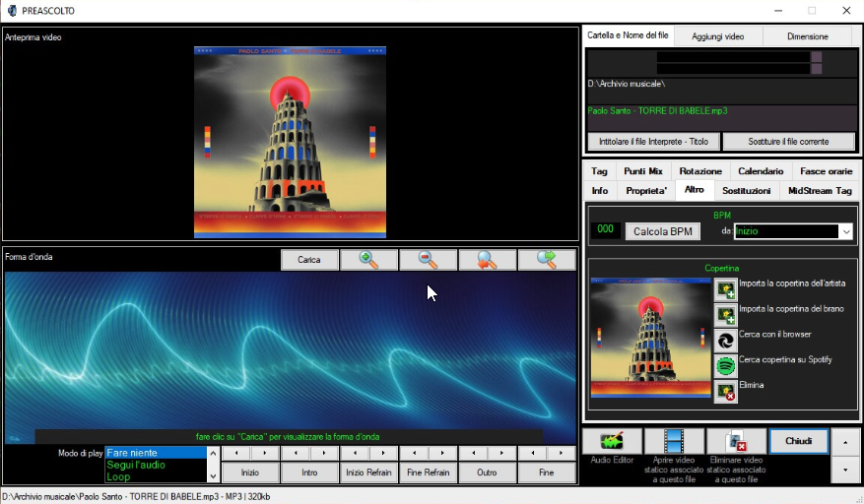
Task: Open the Calendario tab
Action: click(x=761, y=171)
